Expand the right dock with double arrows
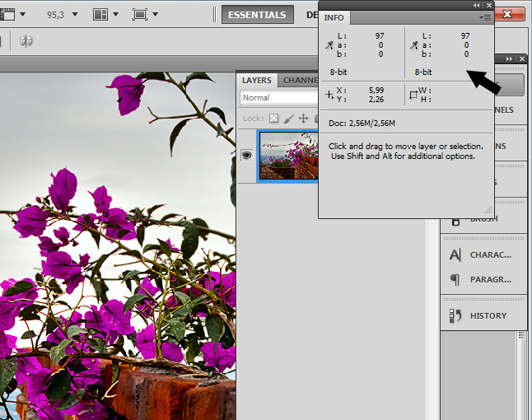The image size is (532, 420). click(x=509, y=58)
